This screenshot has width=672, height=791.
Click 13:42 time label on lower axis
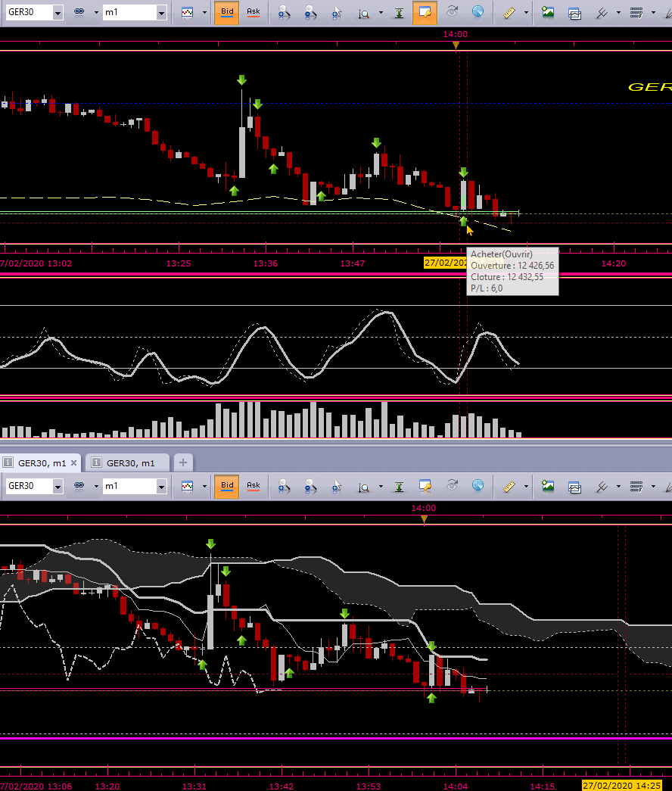(x=282, y=786)
